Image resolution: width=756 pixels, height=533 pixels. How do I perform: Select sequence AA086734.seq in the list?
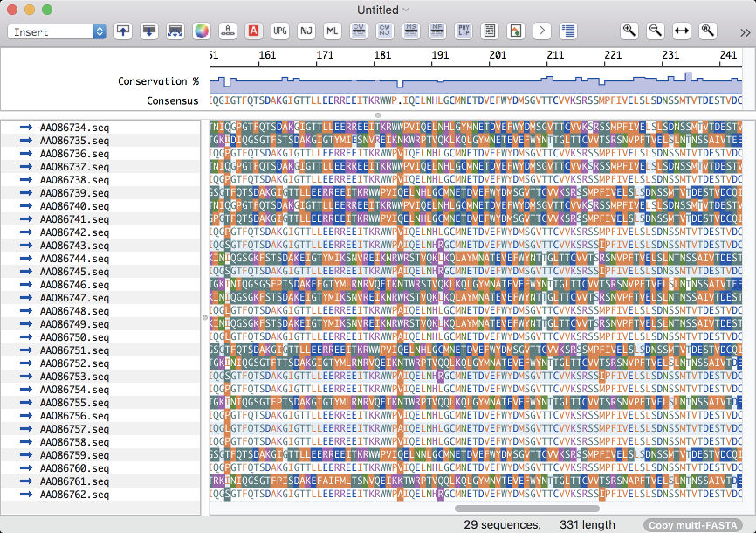pyautogui.click(x=74, y=128)
